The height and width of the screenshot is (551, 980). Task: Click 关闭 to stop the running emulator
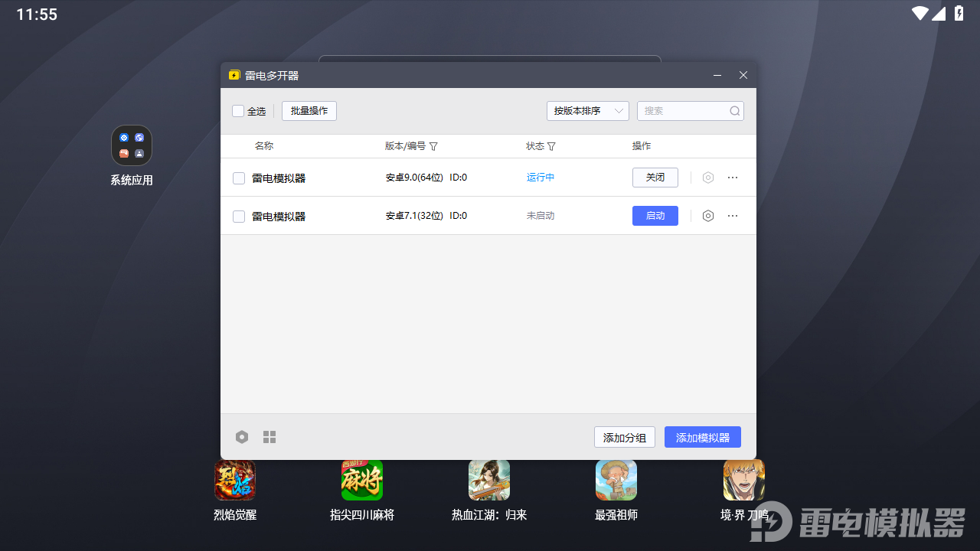[655, 178]
